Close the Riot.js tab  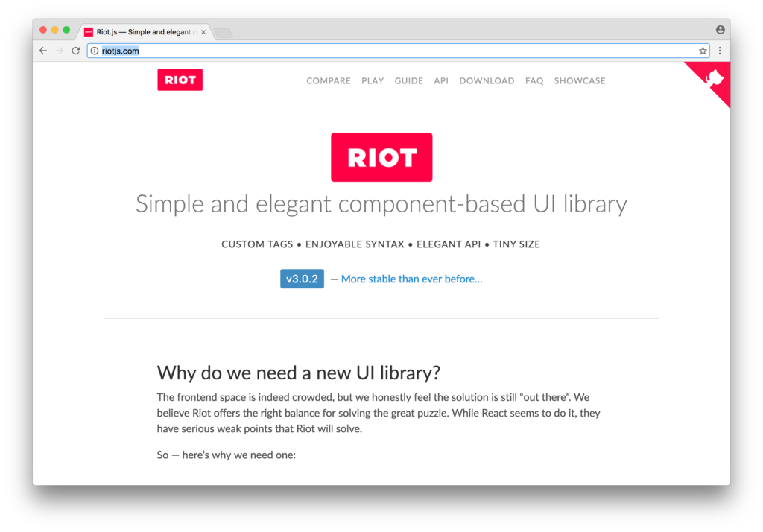point(203,32)
